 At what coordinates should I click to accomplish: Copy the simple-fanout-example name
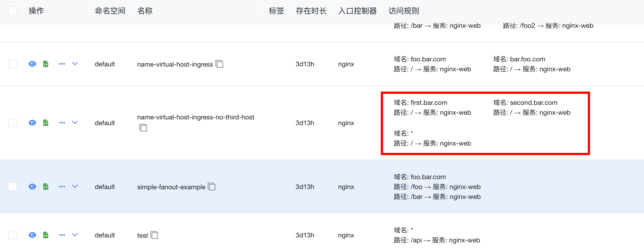(212, 187)
